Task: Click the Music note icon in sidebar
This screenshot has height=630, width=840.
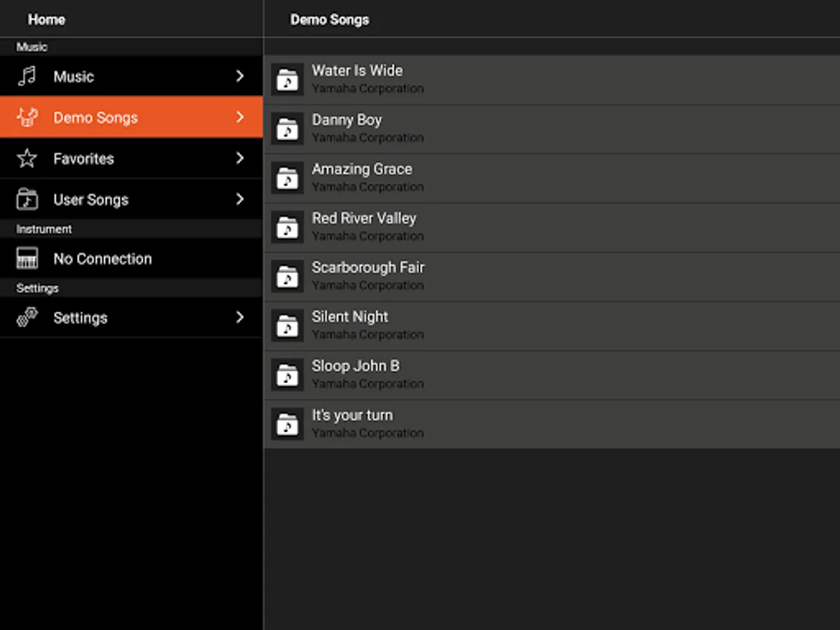Action: click(27, 76)
